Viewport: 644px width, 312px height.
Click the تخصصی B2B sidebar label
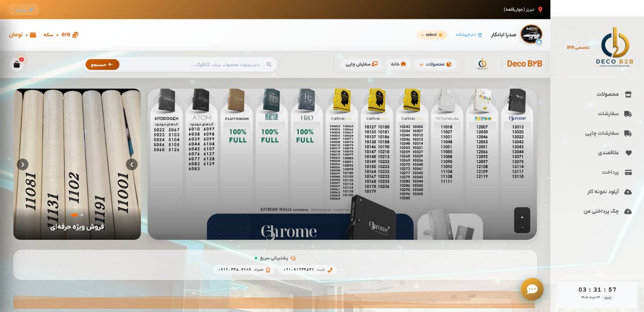click(578, 47)
